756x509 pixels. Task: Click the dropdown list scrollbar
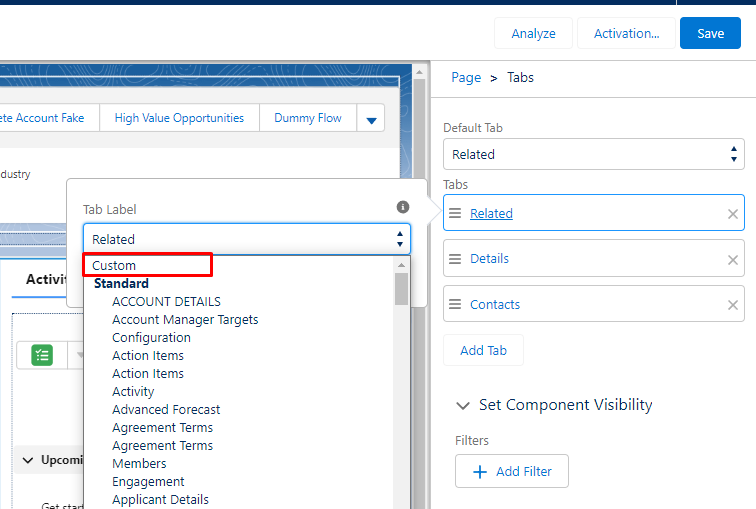pos(402,290)
